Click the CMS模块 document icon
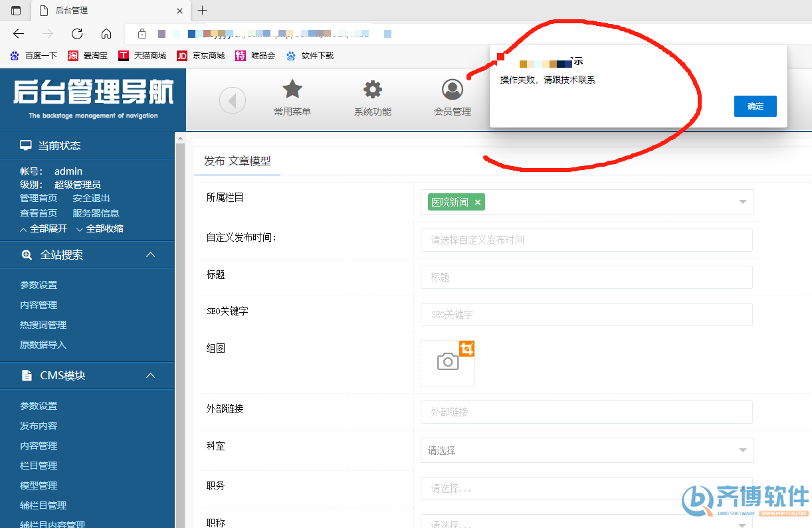 [27, 376]
